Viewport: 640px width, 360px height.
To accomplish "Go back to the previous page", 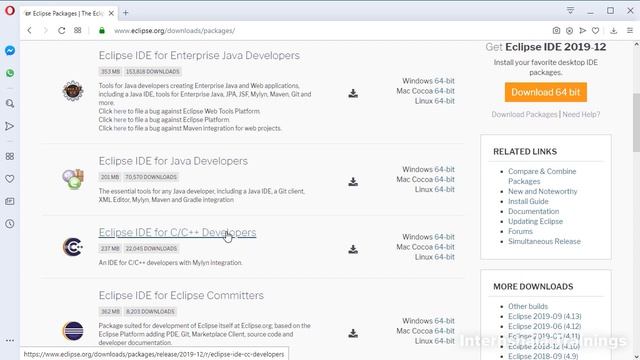I will (x=29, y=31).
